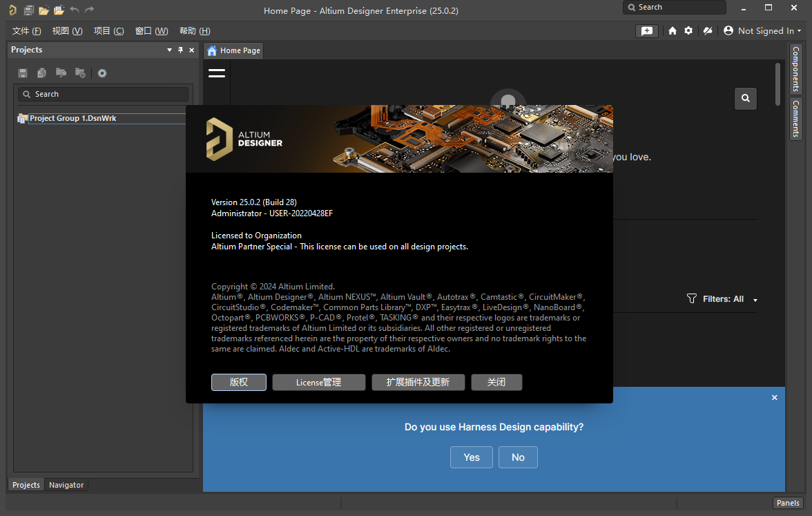Open the Filters: All dropdown
Screen dimensions: 812x516
(722, 299)
